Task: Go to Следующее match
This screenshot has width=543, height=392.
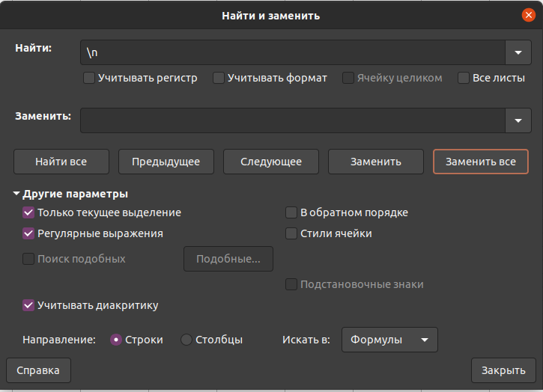Action: point(271,162)
